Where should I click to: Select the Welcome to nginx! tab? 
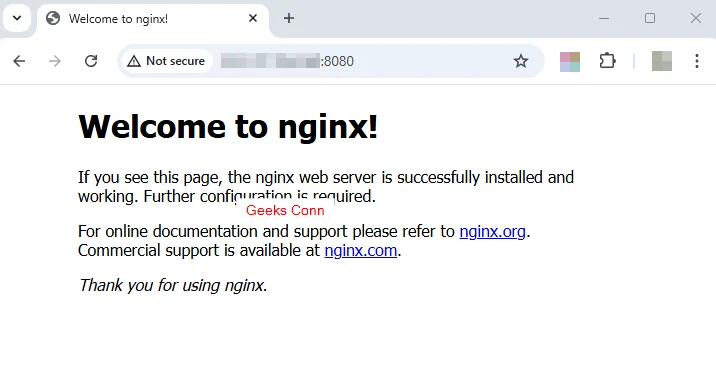153,19
